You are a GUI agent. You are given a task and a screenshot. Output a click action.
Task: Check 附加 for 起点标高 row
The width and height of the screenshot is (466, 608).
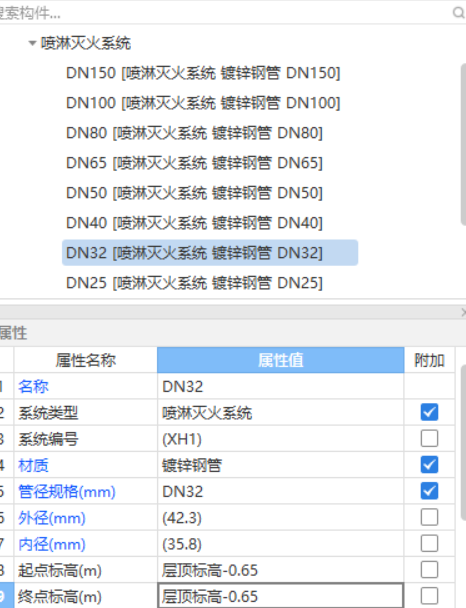[x=429, y=570]
